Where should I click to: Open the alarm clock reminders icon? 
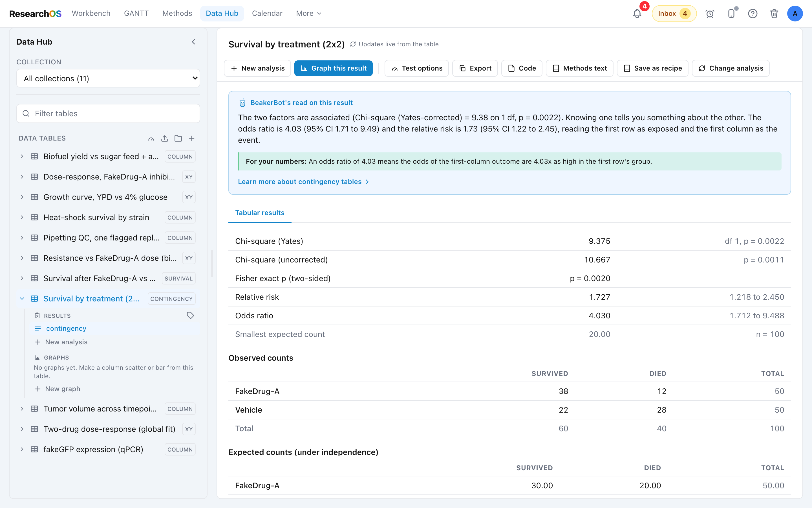710,14
